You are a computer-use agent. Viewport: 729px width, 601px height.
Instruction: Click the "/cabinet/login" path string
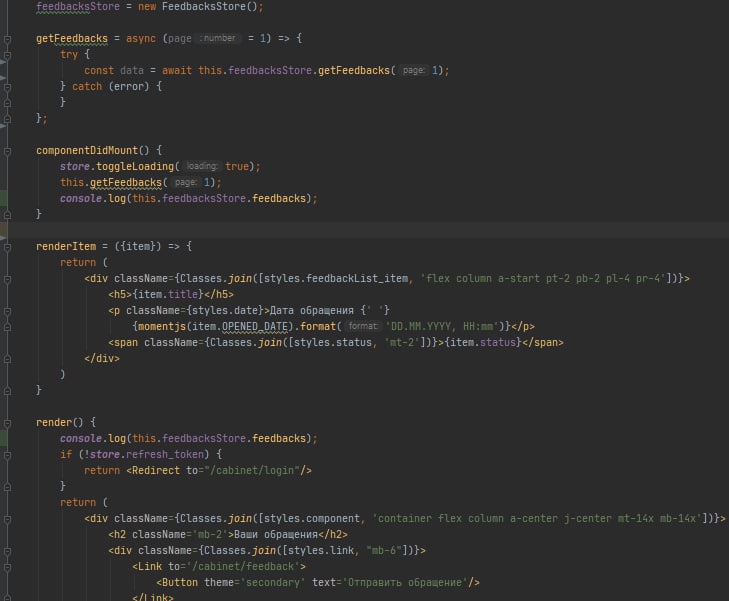[x=252, y=470]
